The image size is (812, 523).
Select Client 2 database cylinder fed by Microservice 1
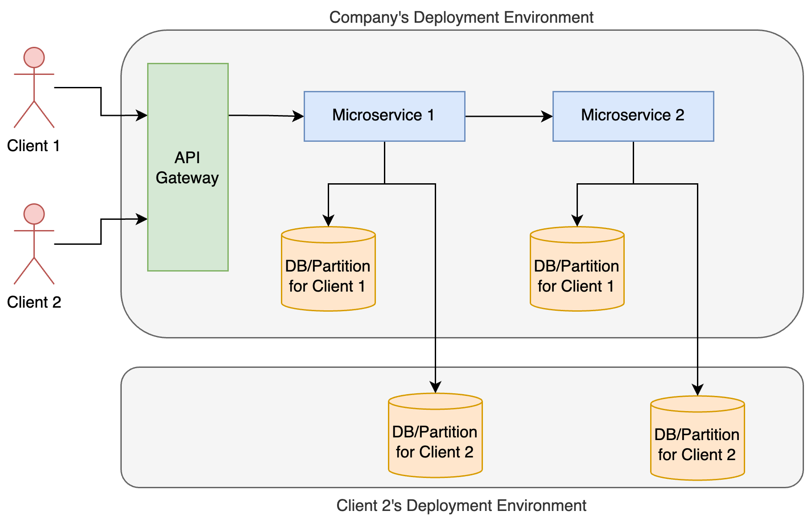tap(435, 435)
